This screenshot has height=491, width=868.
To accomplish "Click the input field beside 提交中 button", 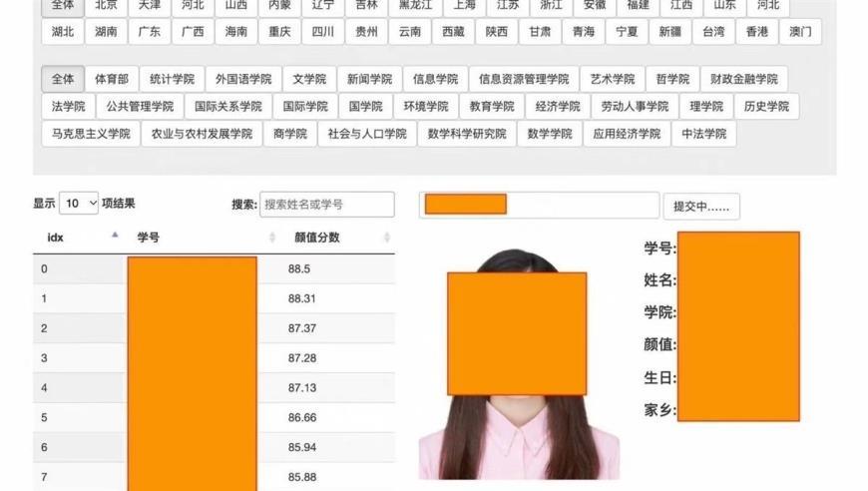I will 539,205.
